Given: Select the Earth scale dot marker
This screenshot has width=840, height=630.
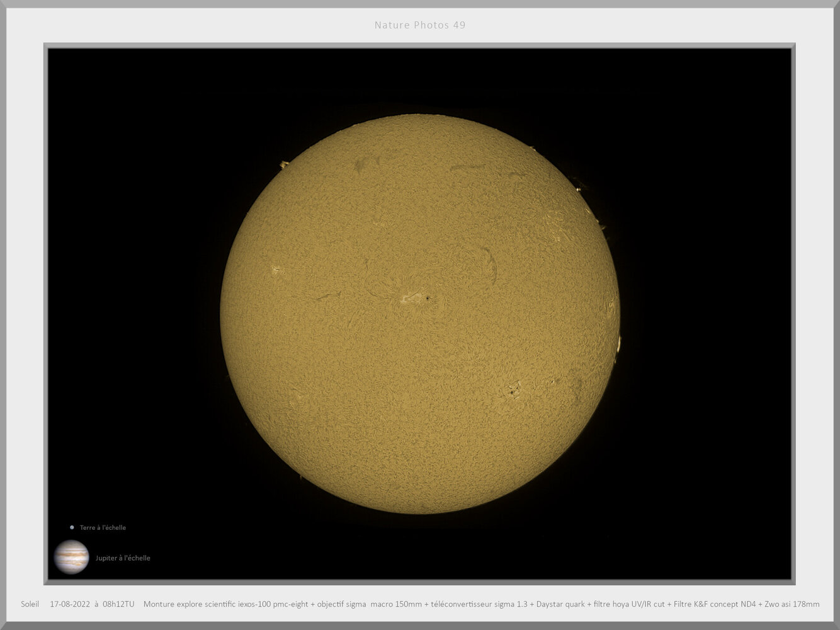Looking at the screenshot, I should [x=71, y=527].
